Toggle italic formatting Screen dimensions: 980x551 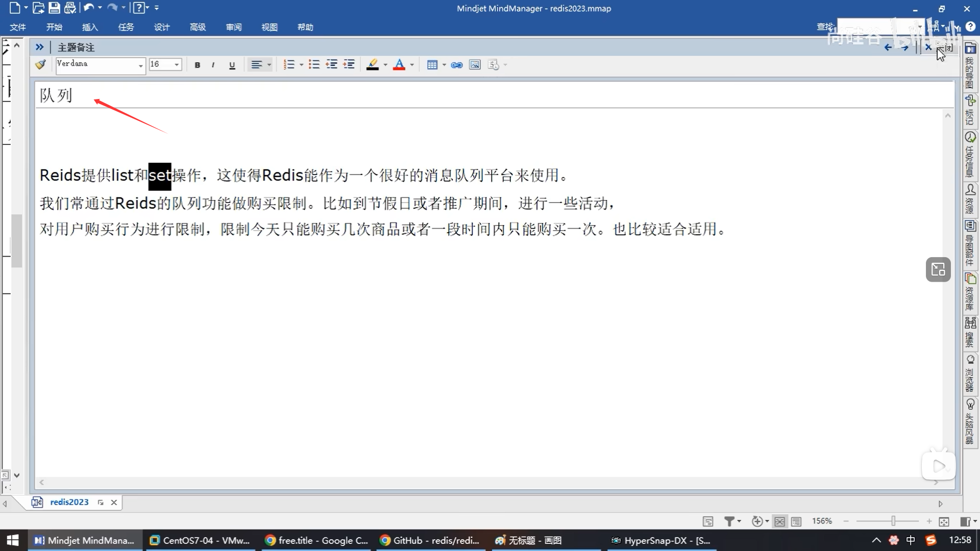213,65
